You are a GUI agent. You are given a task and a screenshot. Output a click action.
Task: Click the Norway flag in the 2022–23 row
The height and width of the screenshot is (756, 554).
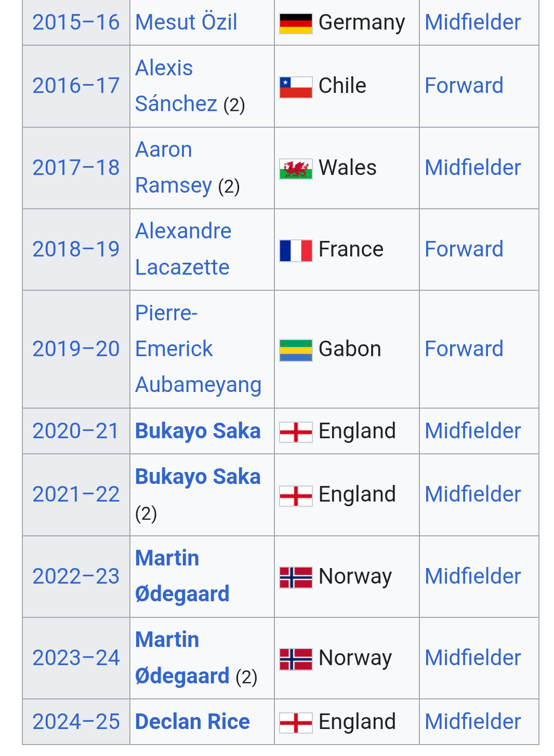tap(296, 577)
